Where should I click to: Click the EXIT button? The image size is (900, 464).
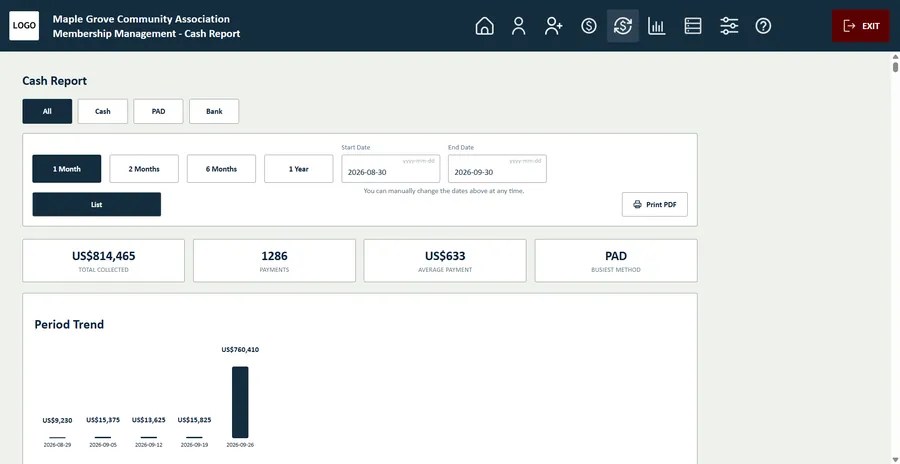pyautogui.click(x=861, y=26)
